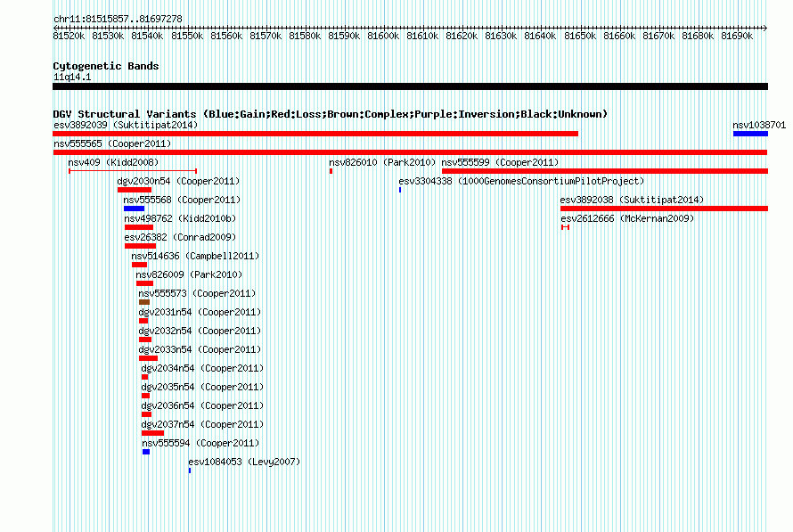Open dgv2035n54 (Cooper2011) label
This screenshot has width=793, height=532.
click(202, 387)
